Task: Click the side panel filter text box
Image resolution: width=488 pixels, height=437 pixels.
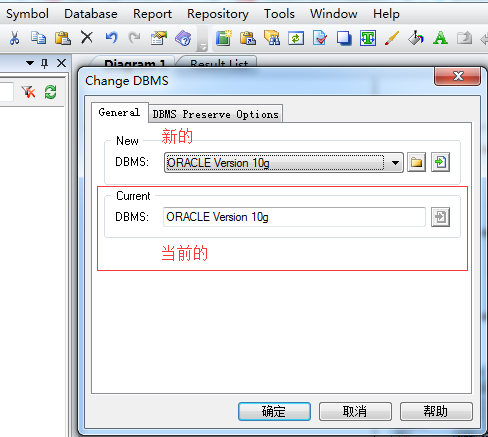Action: point(6,92)
